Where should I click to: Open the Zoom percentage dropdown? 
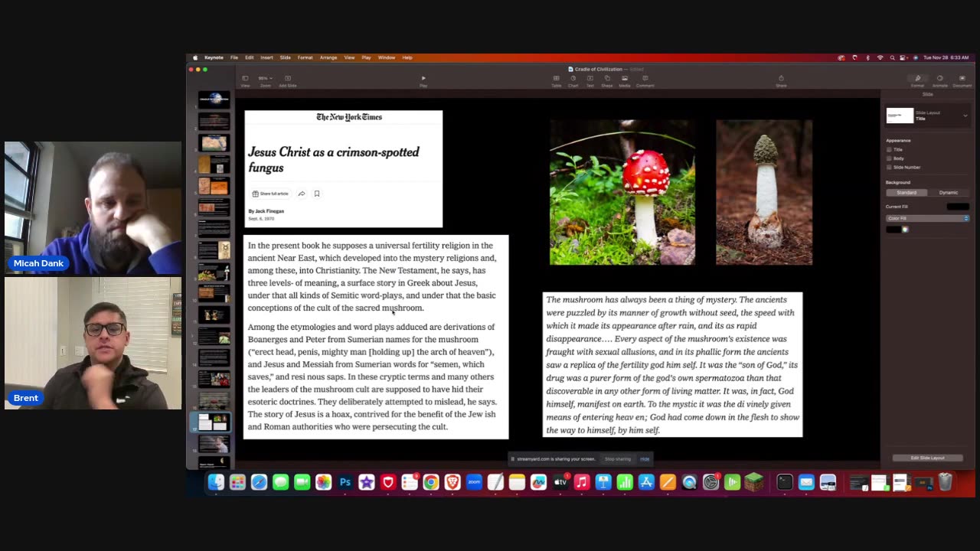pos(266,78)
